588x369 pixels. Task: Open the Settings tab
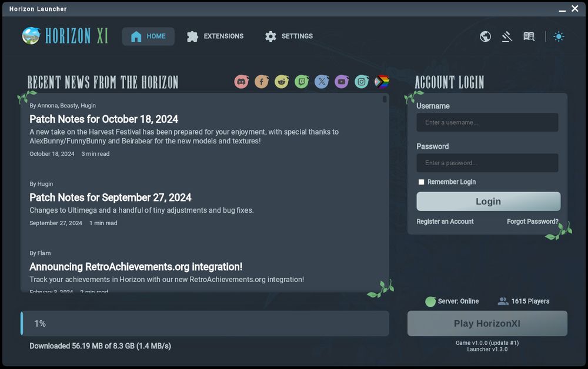tap(289, 36)
